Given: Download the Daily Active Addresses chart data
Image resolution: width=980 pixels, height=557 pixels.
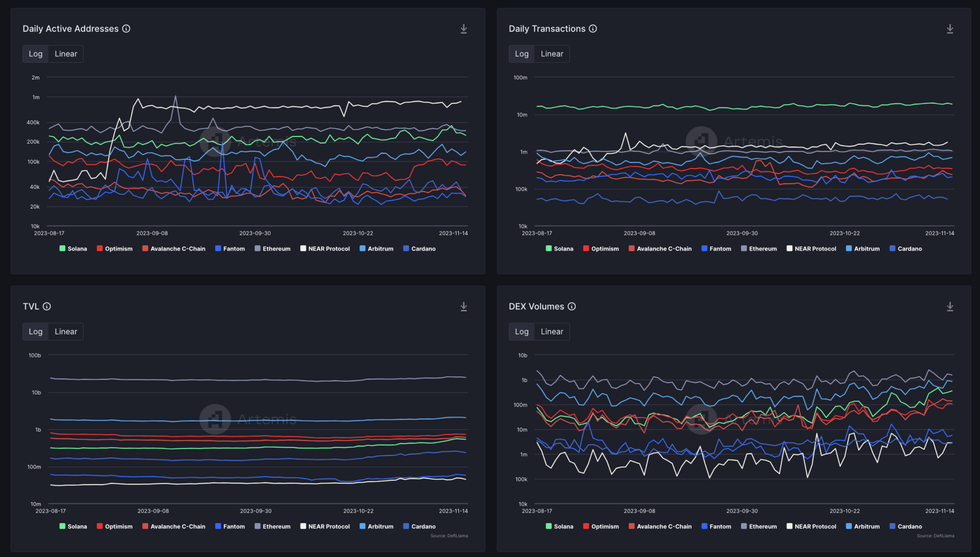Looking at the screenshot, I should click(x=463, y=29).
